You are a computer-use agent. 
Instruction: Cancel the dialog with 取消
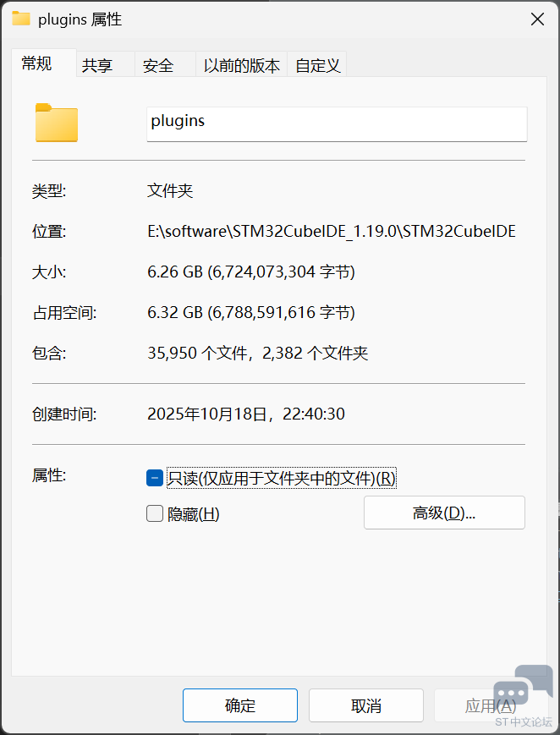tap(365, 705)
